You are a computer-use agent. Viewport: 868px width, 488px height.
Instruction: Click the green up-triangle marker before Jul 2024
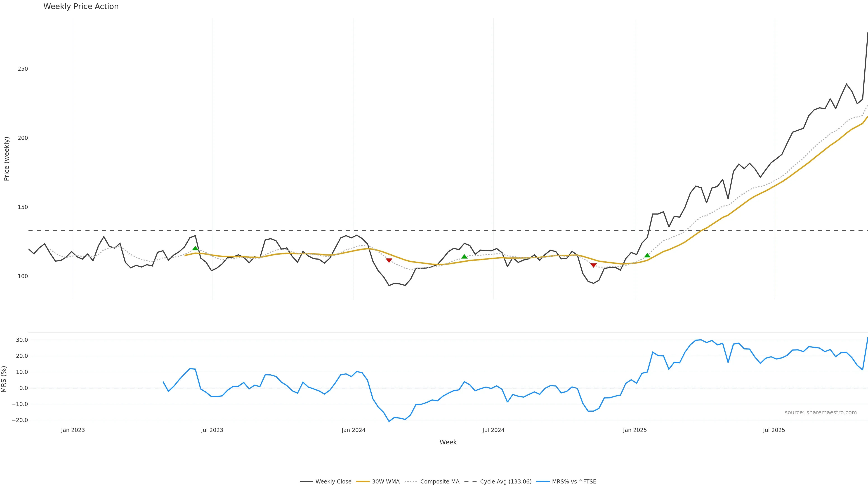tap(464, 257)
